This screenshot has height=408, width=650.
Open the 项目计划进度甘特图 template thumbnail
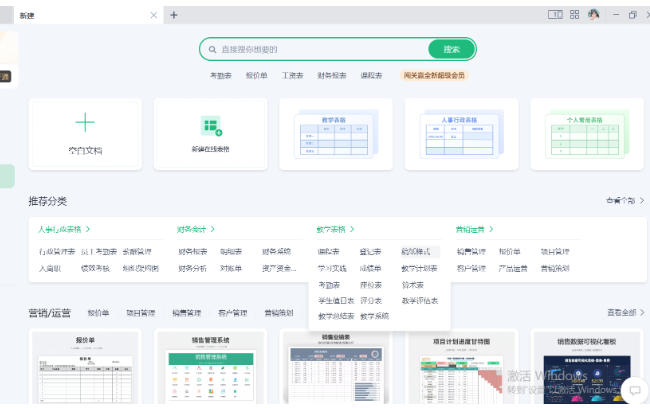click(461, 367)
